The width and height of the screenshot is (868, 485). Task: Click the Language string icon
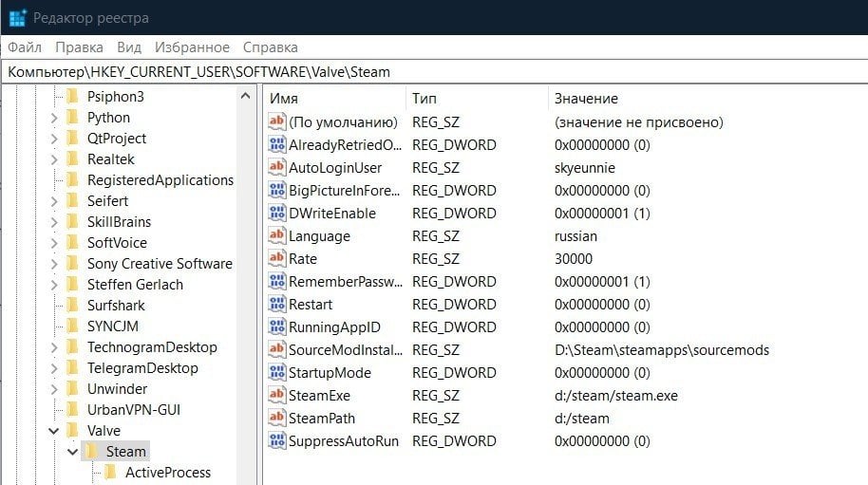point(276,235)
